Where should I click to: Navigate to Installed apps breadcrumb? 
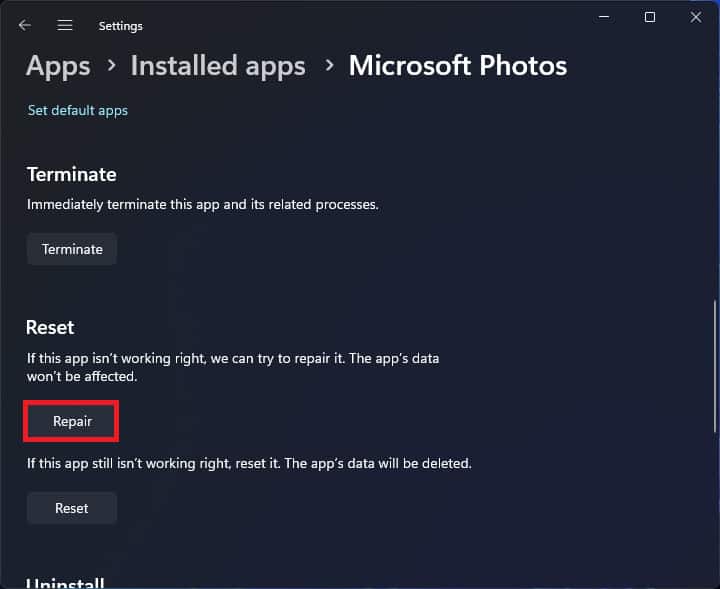click(x=218, y=66)
